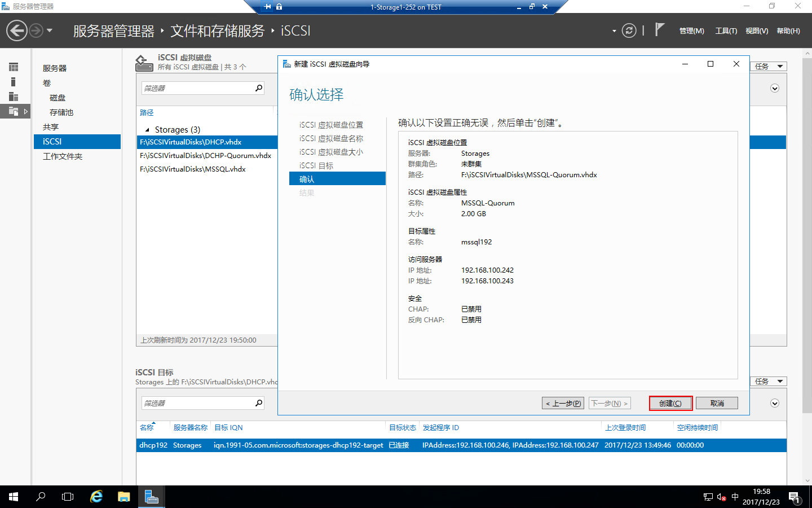This screenshot has height=508, width=812.
Task: Open navigation history dropdown next to forward arrow
Action: (50, 30)
